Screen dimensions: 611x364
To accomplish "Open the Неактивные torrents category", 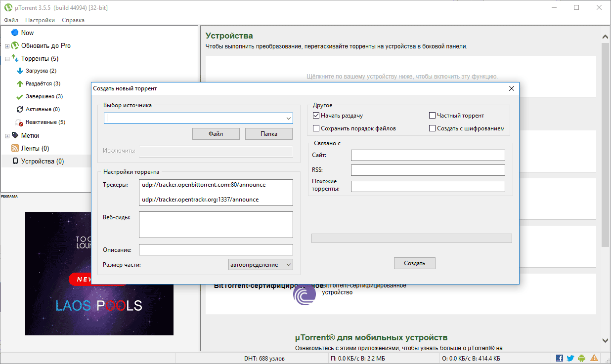I will 20,122.
